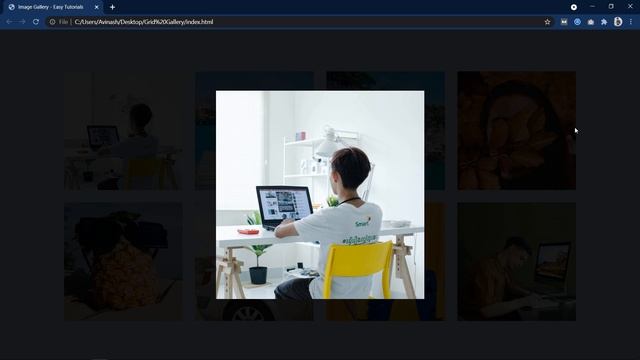This screenshot has height=360, width=640.
Task: Open a new tab with the plus button
Action: [x=112, y=7]
